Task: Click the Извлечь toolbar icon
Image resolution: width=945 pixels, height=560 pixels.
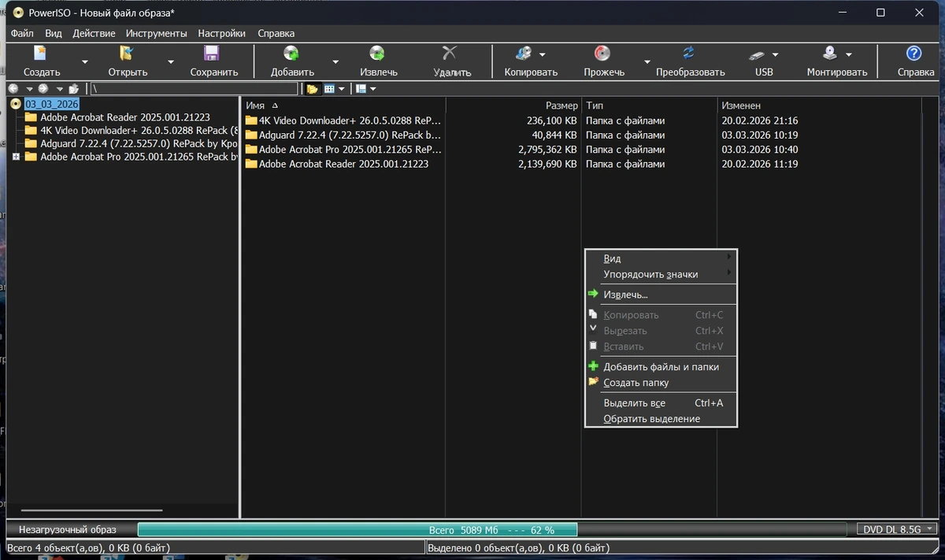Action: [377, 54]
